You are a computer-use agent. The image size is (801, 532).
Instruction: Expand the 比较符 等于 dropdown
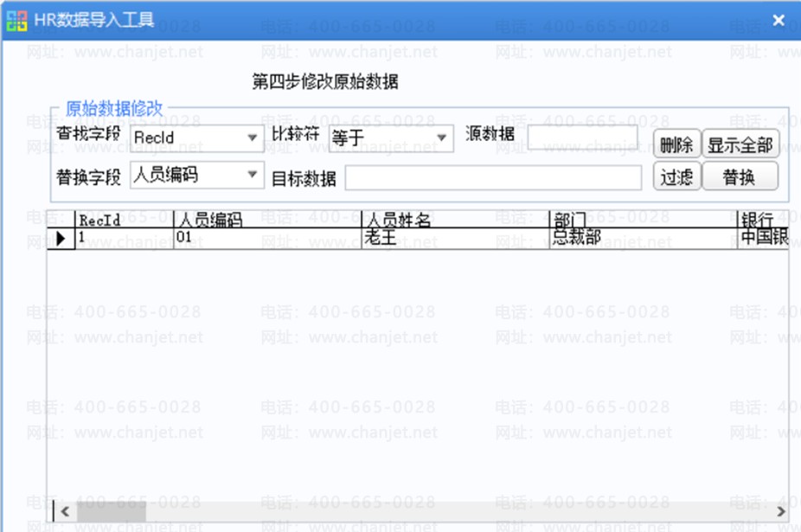point(442,138)
